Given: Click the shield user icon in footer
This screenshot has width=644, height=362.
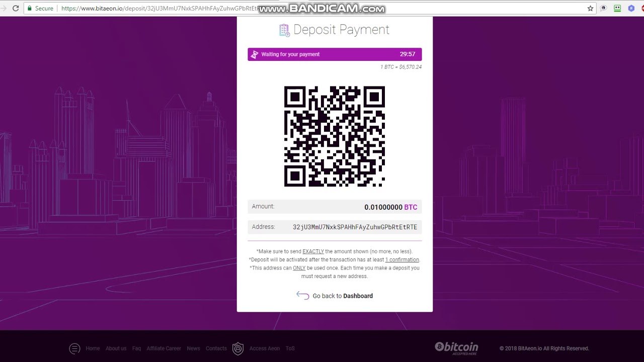Looking at the screenshot, I should pyautogui.click(x=238, y=348).
